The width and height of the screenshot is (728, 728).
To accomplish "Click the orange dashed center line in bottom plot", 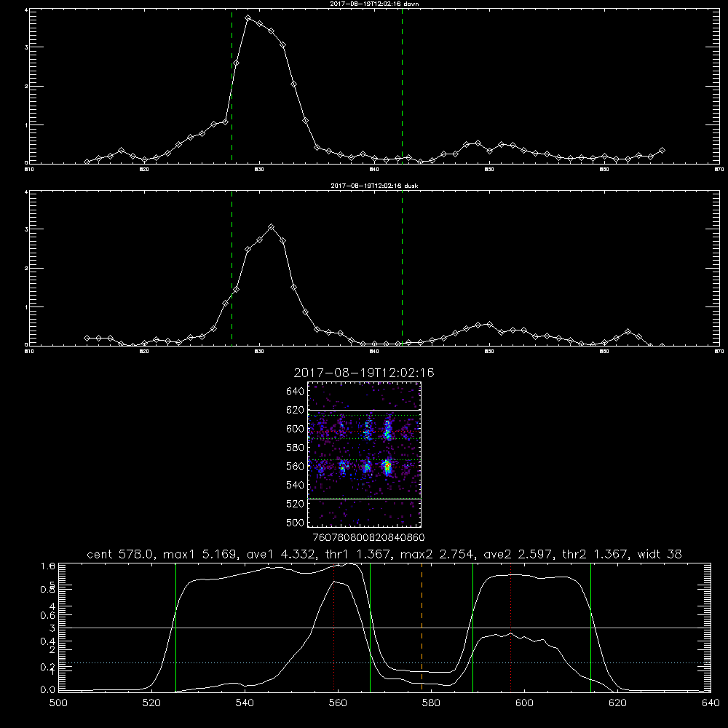I will click(422, 627).
